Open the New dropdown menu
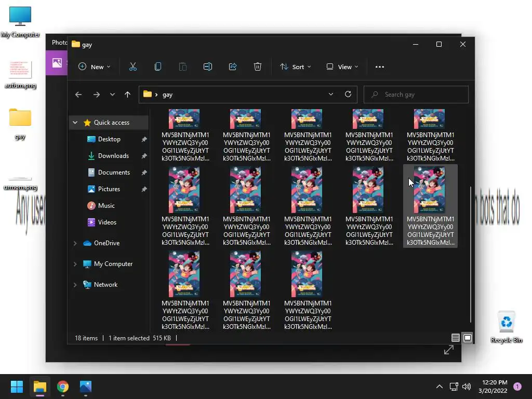This screenshot has height=399, width=532. pyautogui.click(x=94, y=67)
